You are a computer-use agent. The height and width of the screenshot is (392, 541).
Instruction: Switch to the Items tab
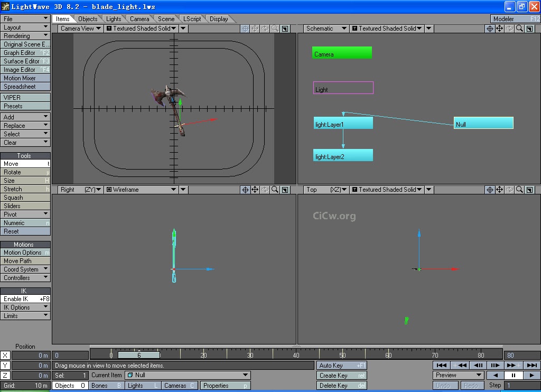(x=63, y=19)
